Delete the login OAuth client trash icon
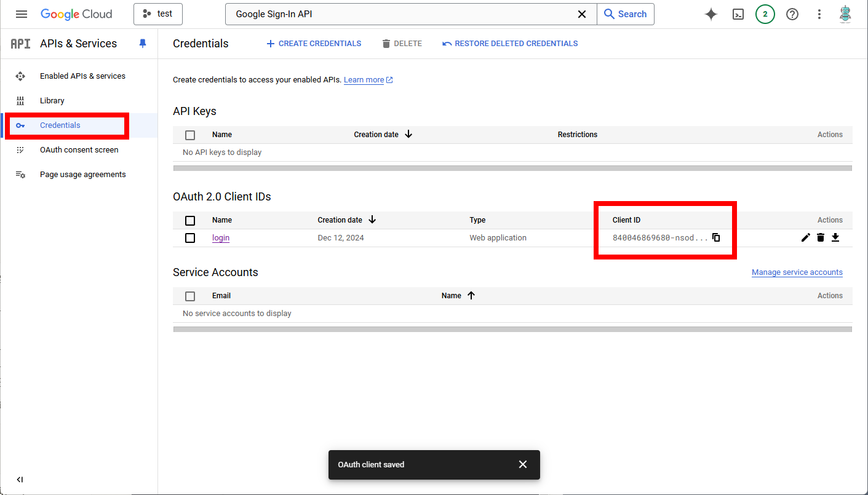Screen dimensions: 868x495 tap(821, 237)
